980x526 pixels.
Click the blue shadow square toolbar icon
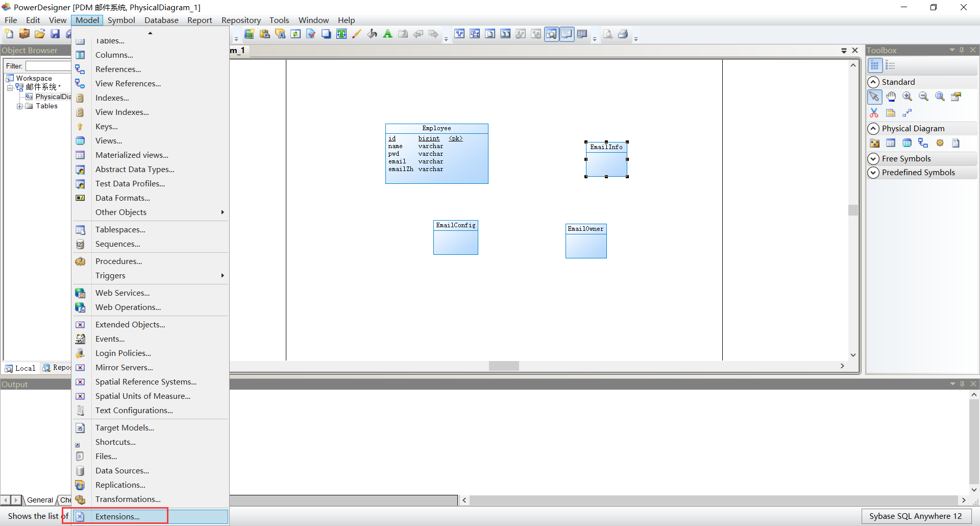(x=326, y=34)
